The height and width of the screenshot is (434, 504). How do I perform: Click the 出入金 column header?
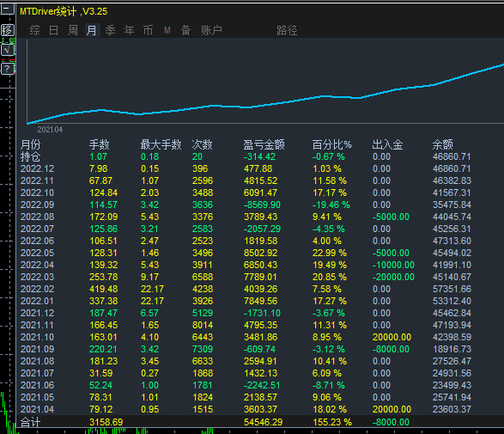[x=387, y=144]
